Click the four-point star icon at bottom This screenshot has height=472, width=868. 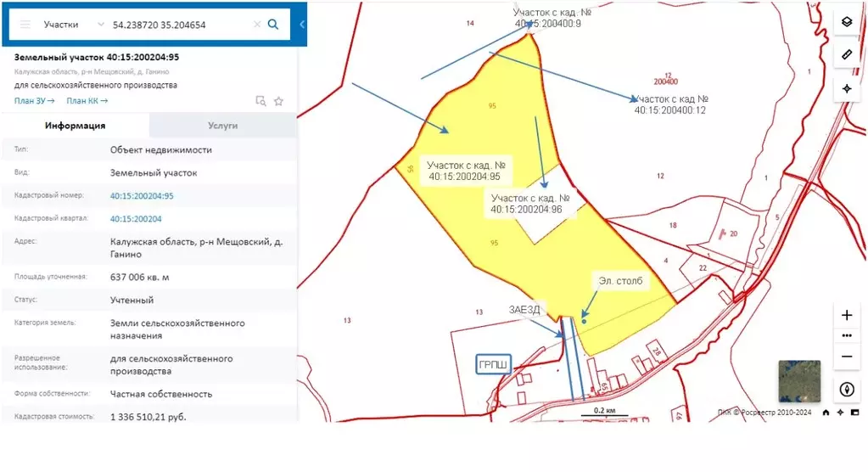840,413
